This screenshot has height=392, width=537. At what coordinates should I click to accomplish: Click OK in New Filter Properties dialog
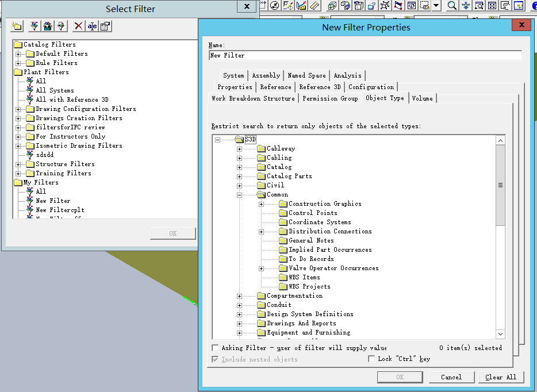(400, 377)
